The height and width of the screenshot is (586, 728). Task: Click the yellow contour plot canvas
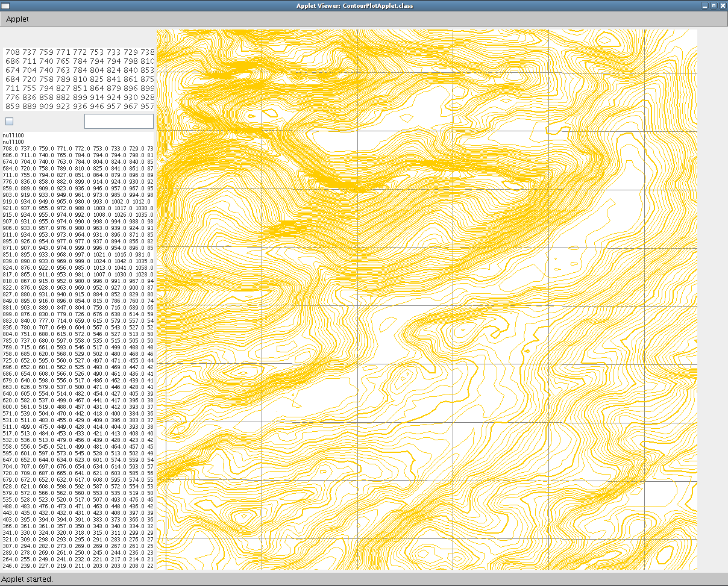point(427,299)
